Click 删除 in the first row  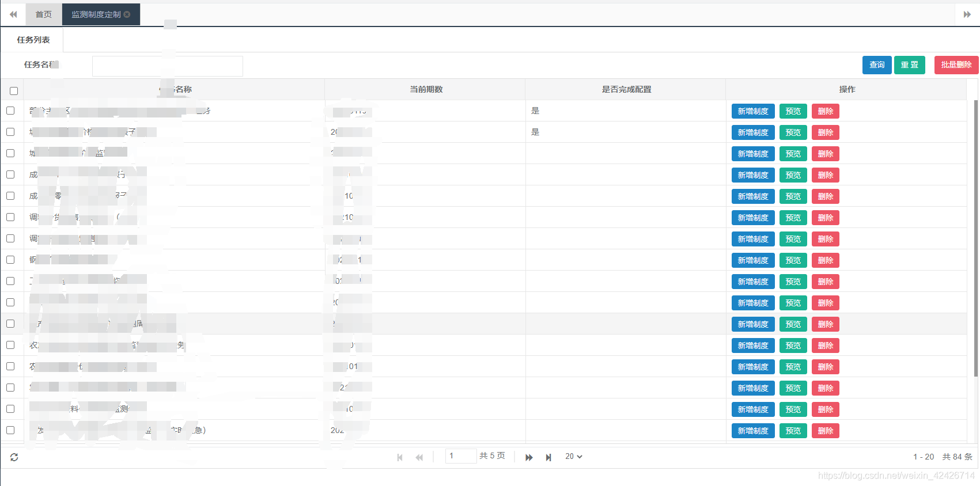tap(826, 111)
